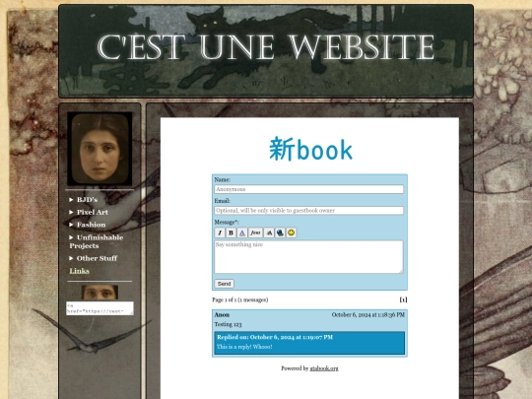
Task: Click into the Message text area
Action: (308, 257)
